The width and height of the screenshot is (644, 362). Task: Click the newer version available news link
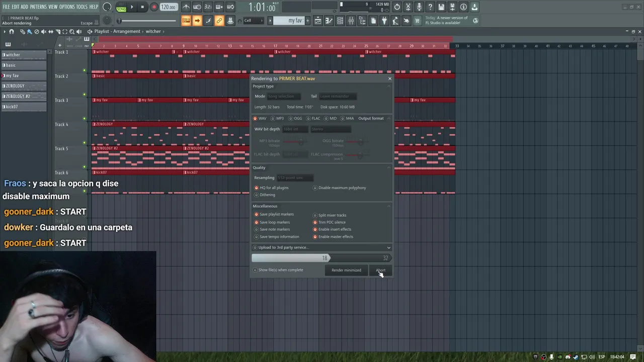[x=447, y=21]
